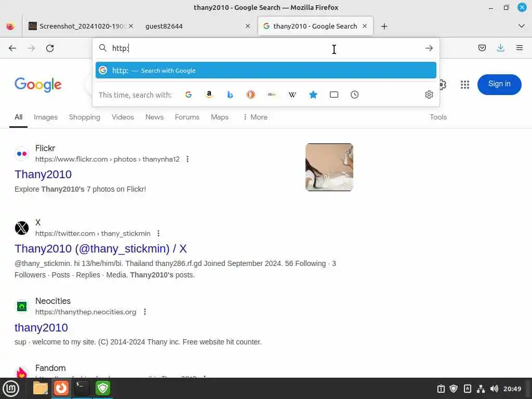Click the Go arrow in the URL bar
This screenshot has height=399, width=532.
pyautogui.click(x=429, y=48)
